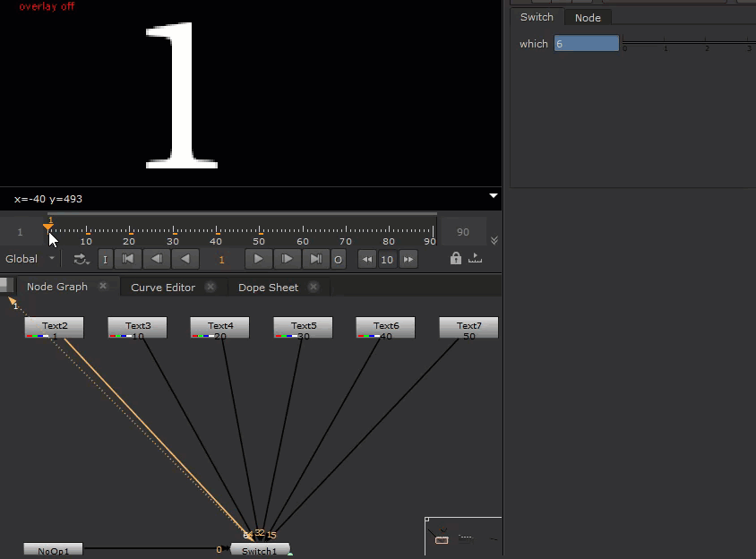Viewport: 756px width, 559px height.
Task: Click the 'which' slider track
Action: 687,42
